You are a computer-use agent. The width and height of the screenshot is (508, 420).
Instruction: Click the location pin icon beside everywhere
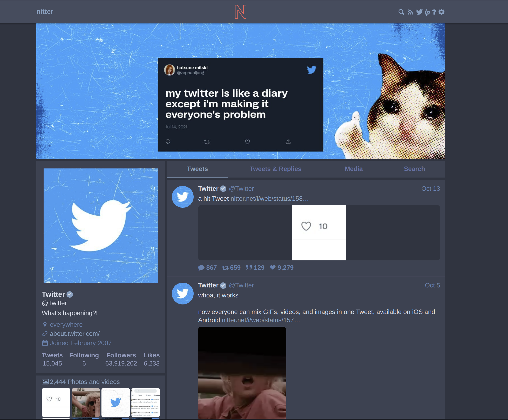(45, 324)
